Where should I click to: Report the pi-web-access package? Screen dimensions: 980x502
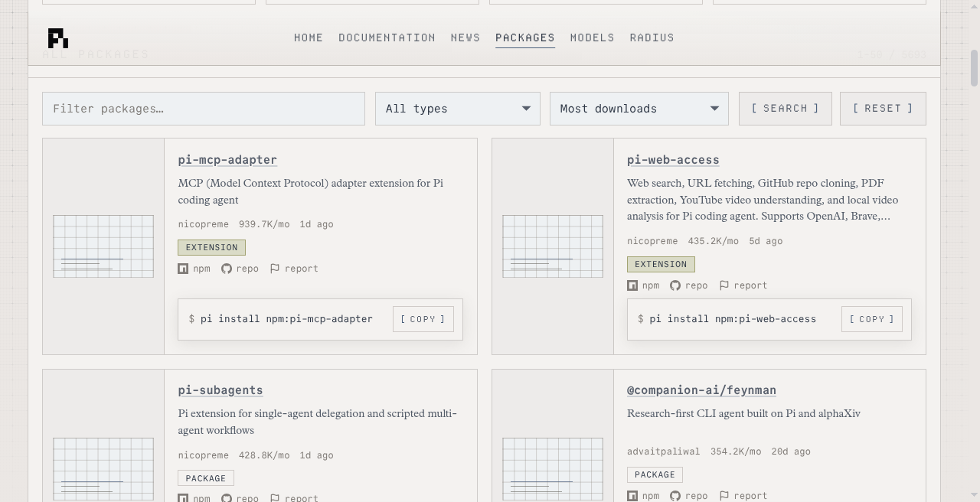(x=743, y=285)
